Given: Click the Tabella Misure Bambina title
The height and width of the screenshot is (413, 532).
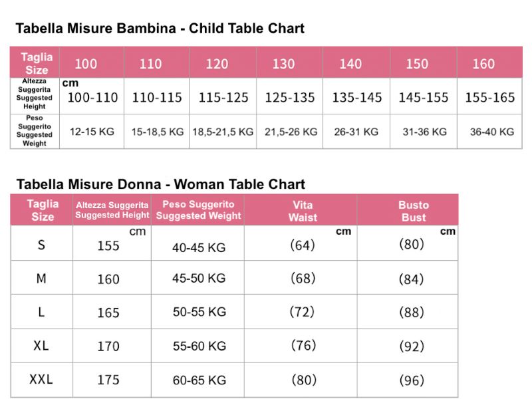Looking at the screenshot, I should point(160,29).
